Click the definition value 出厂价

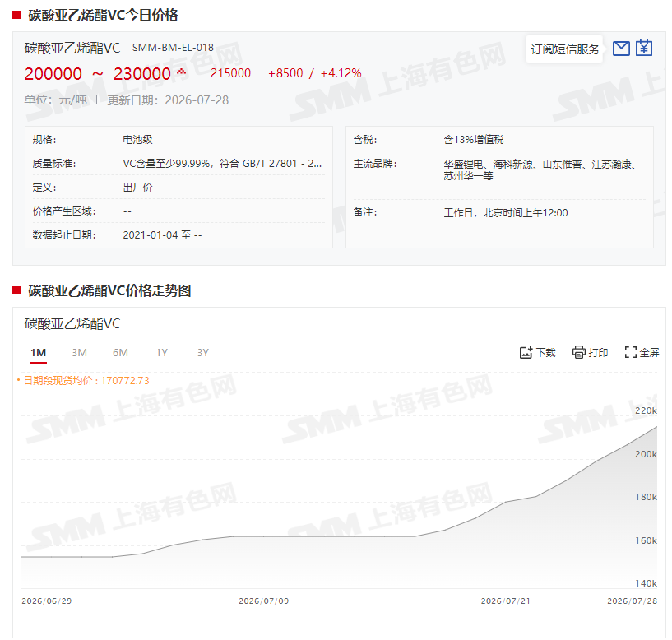coord(137,188)
